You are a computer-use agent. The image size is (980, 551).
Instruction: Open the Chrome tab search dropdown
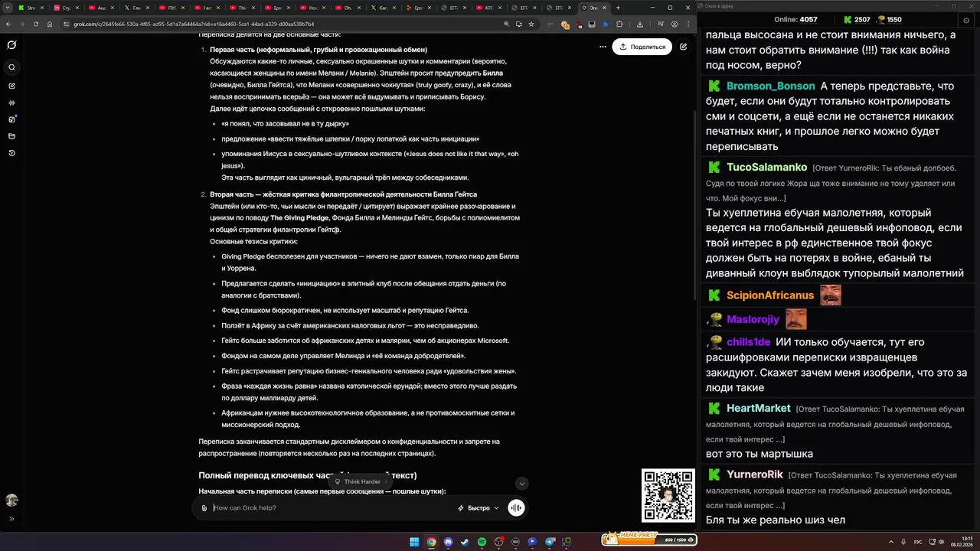[8, 8]
